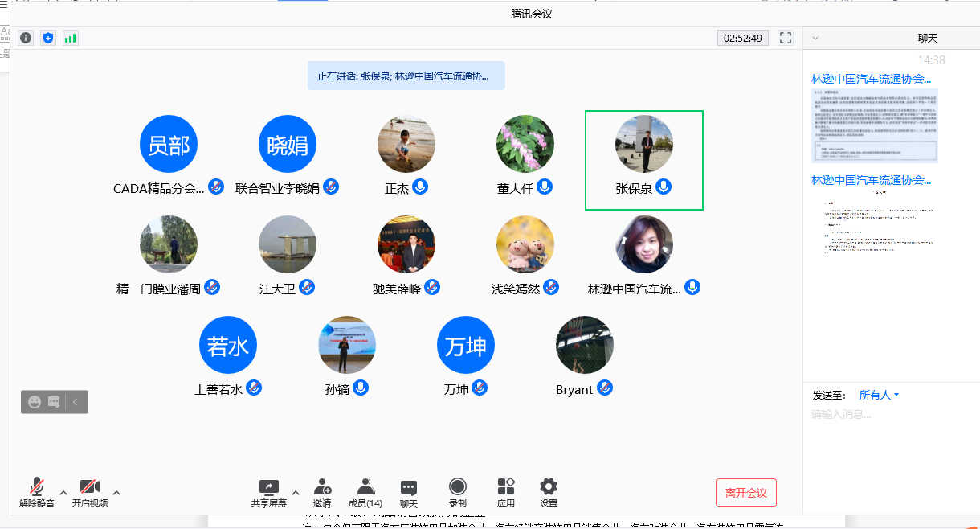This screenshot has height=529, width=980.
Task: Open the 成员(14) members list
Action: [365, 492]
